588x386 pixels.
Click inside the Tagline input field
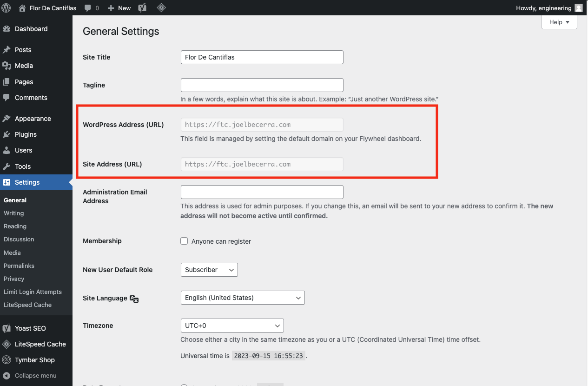pyautogui.click(x=262, y=85)
